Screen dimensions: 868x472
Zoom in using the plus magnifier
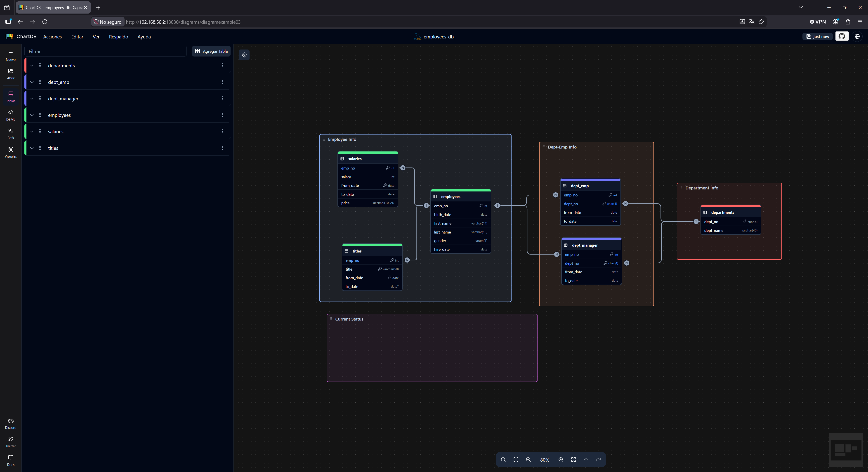pyautogui.click(x=561, y=460)
